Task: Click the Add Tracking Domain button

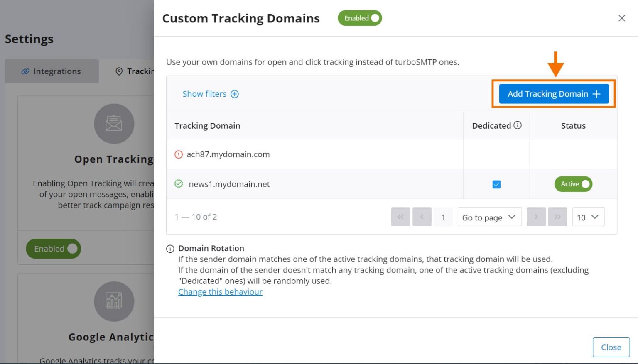Action: point(553,94)
